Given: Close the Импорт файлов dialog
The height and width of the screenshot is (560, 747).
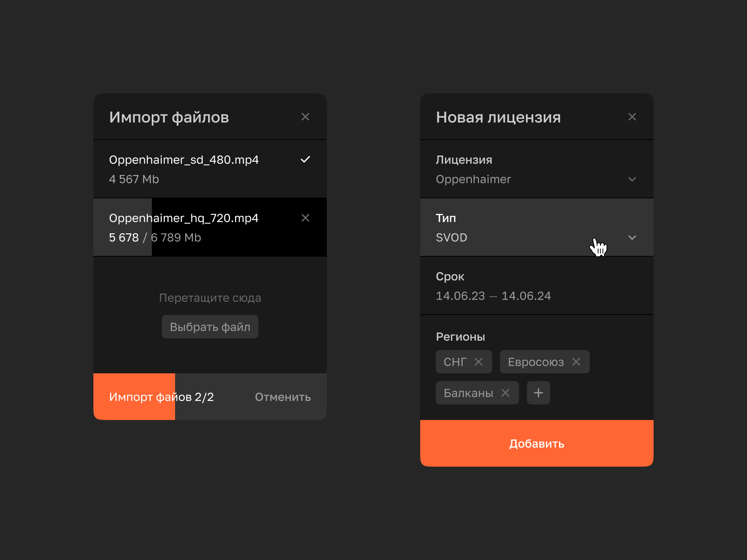Looking at the screenshot, I should coord(305,117).
